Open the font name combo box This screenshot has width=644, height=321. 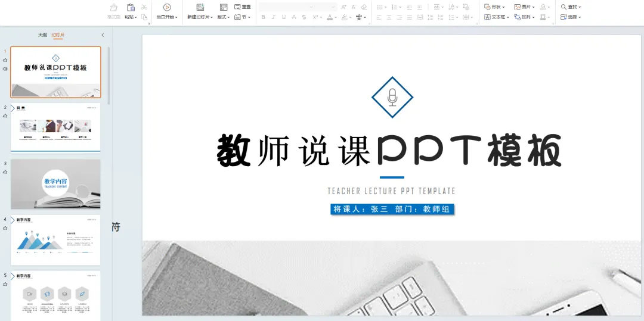click(x=287, y=7)
